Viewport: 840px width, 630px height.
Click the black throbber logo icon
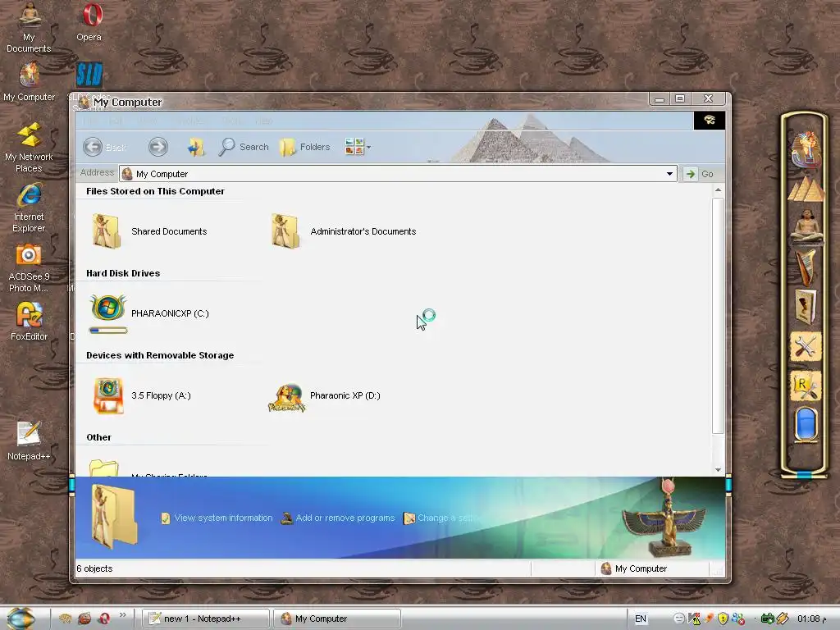tap(710, 120)
